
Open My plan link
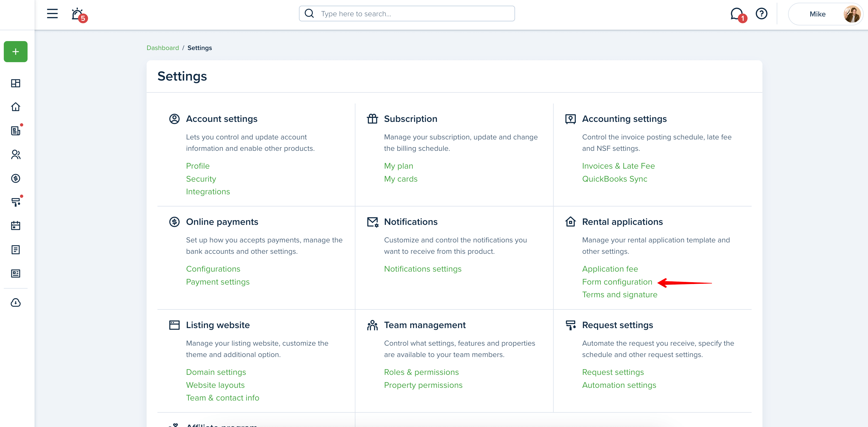pyautogui.click(x=398, y=166)
